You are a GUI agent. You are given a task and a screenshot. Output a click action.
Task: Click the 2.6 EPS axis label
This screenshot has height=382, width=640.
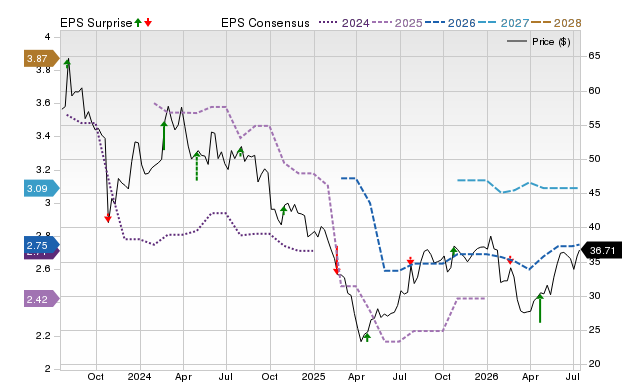pos(43,269)
